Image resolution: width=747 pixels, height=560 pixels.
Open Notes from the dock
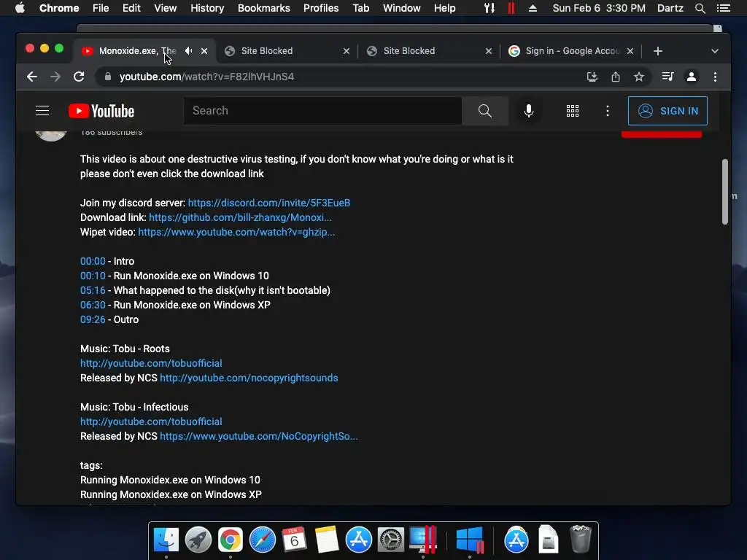[327, 540]
